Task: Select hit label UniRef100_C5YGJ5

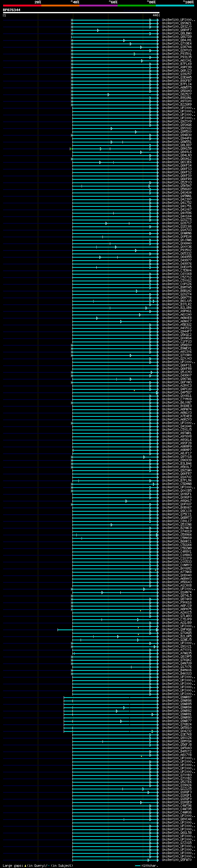Action: click(176, 430)
